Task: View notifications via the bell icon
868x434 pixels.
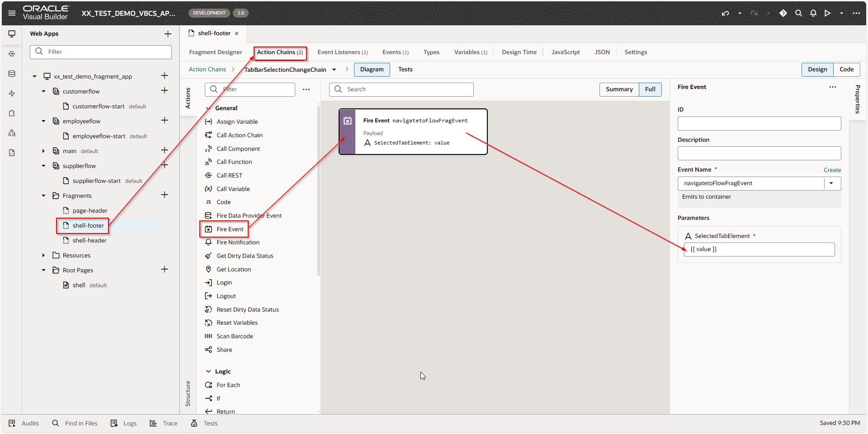Action: click(x=813, y=13)
